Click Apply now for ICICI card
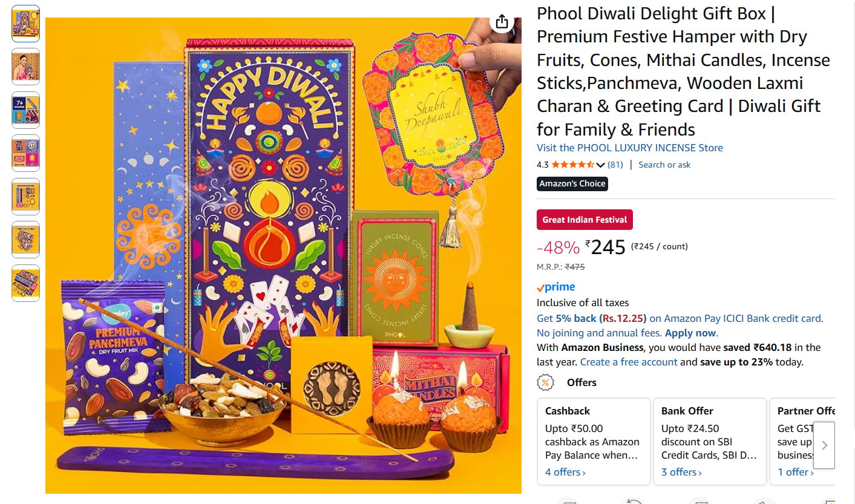 click(690, 333)
